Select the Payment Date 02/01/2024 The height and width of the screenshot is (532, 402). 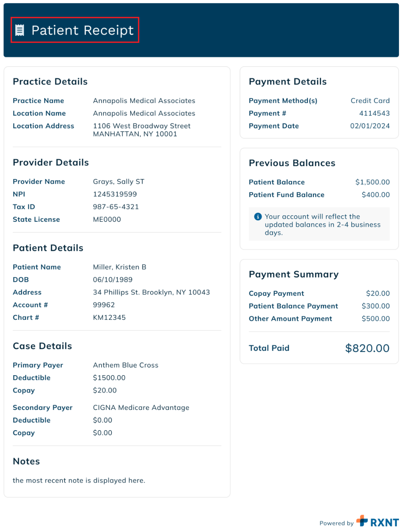click(x=370, y=126)
